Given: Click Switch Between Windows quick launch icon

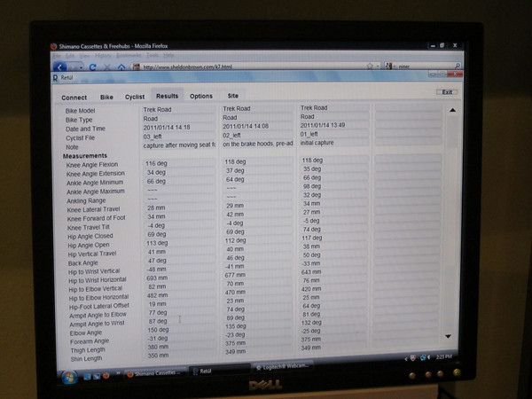Looking at the screenshot, I should (97, 376).
